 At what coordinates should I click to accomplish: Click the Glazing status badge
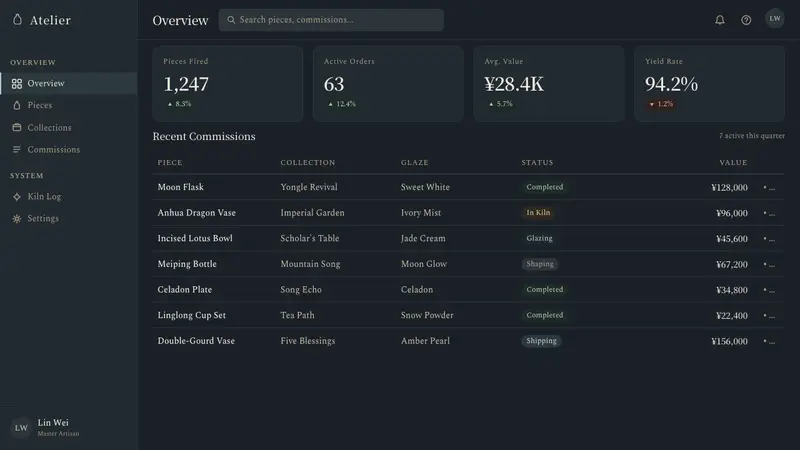click(539, 238)
